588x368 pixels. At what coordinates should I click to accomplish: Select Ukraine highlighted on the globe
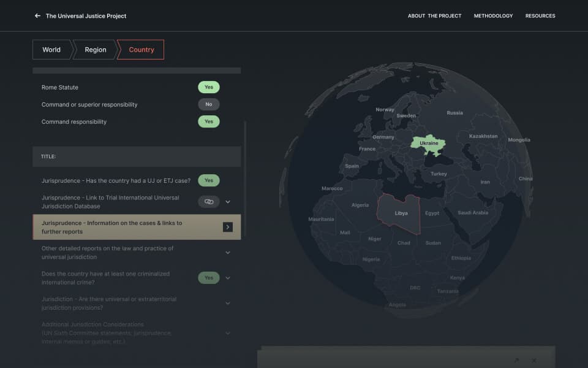(429, 144)
